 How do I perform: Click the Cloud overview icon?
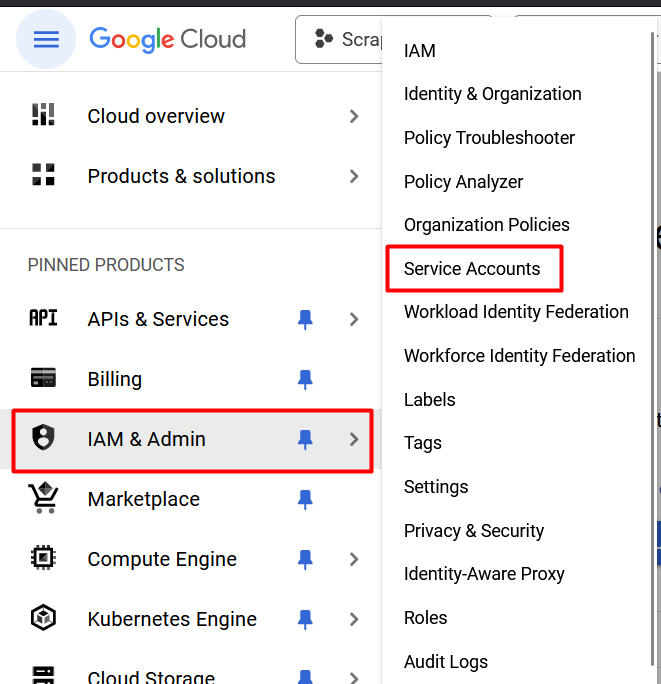(43, 114)
